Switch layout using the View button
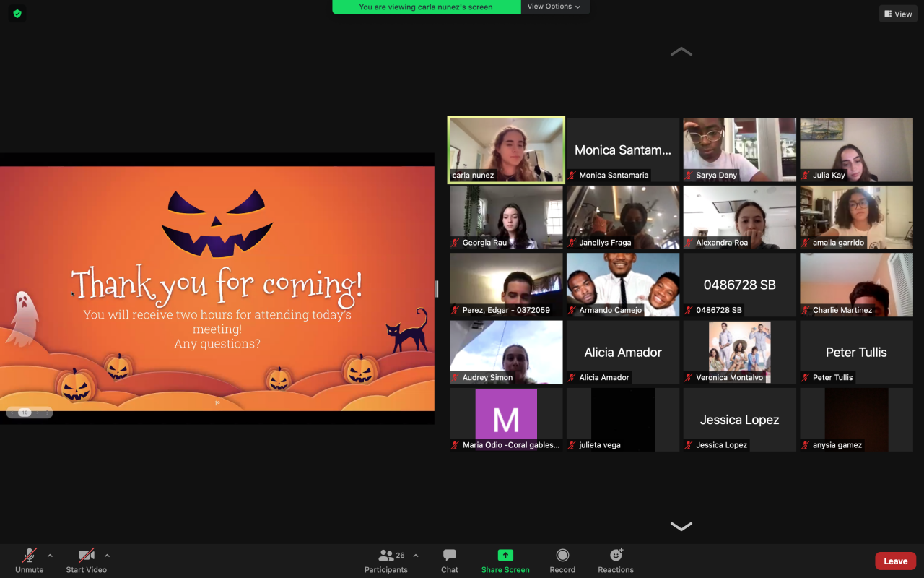 tap(898, 14)
